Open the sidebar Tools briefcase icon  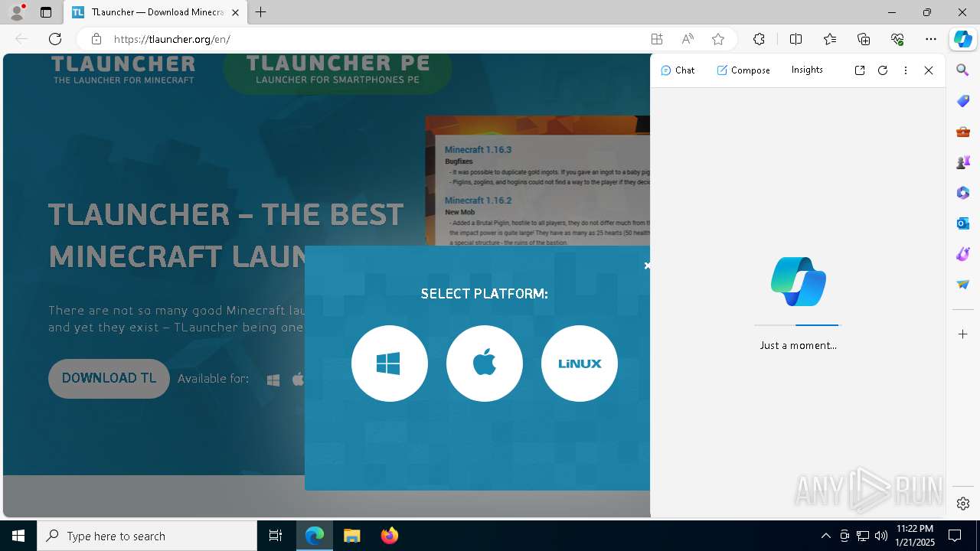click(963, 132)
